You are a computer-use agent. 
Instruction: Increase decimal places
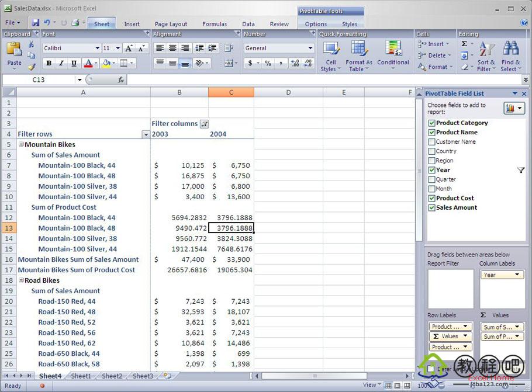click(x=295, y=63)
